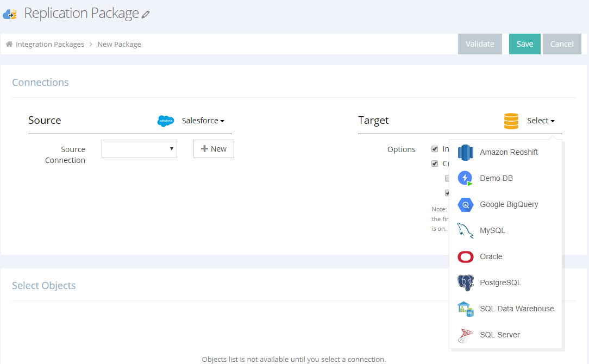Click the SQL Server icon
This screenshot has width=589, height=364.
tap(465, 335)
